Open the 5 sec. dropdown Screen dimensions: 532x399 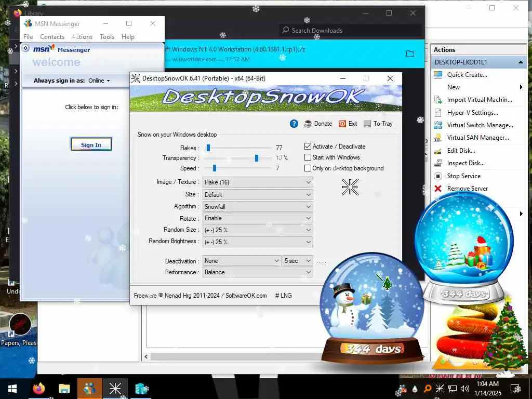pos(298,261)
